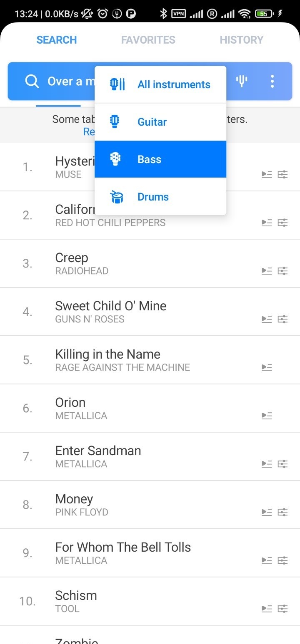Tap the playlist icon for Creep

coord(267,271)
